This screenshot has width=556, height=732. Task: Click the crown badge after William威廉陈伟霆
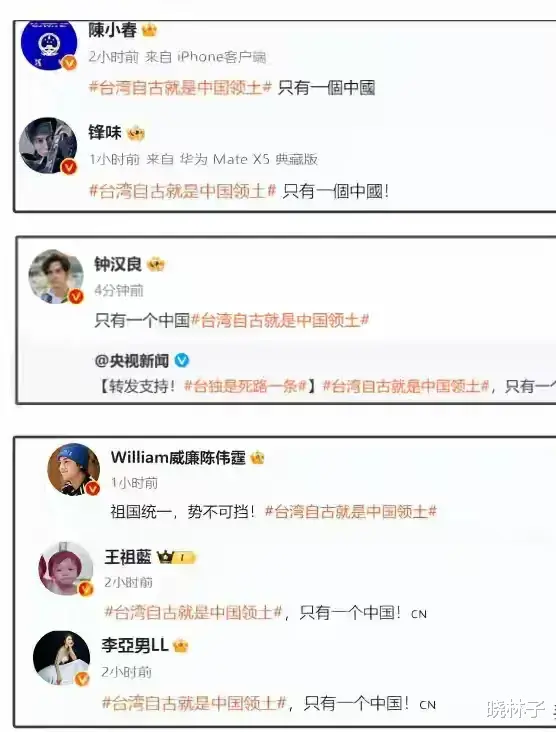(x=257, y=458)
